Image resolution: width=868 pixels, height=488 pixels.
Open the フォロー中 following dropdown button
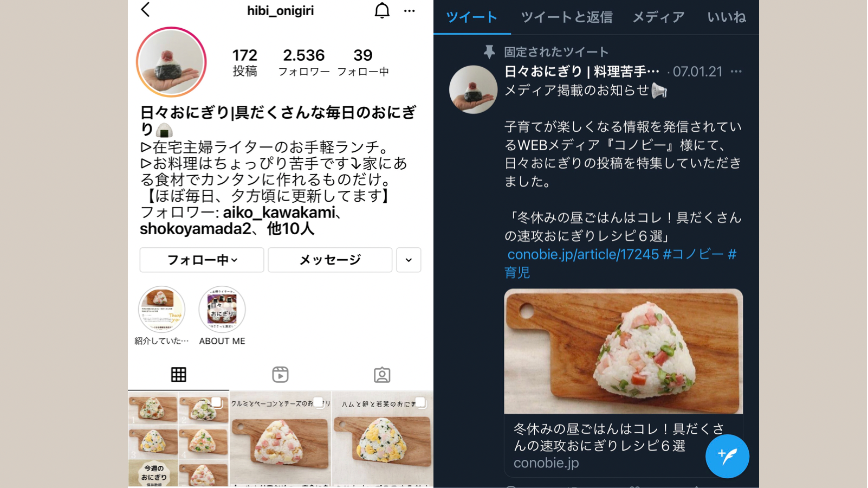pyautogui.click(x=202, y=260)
